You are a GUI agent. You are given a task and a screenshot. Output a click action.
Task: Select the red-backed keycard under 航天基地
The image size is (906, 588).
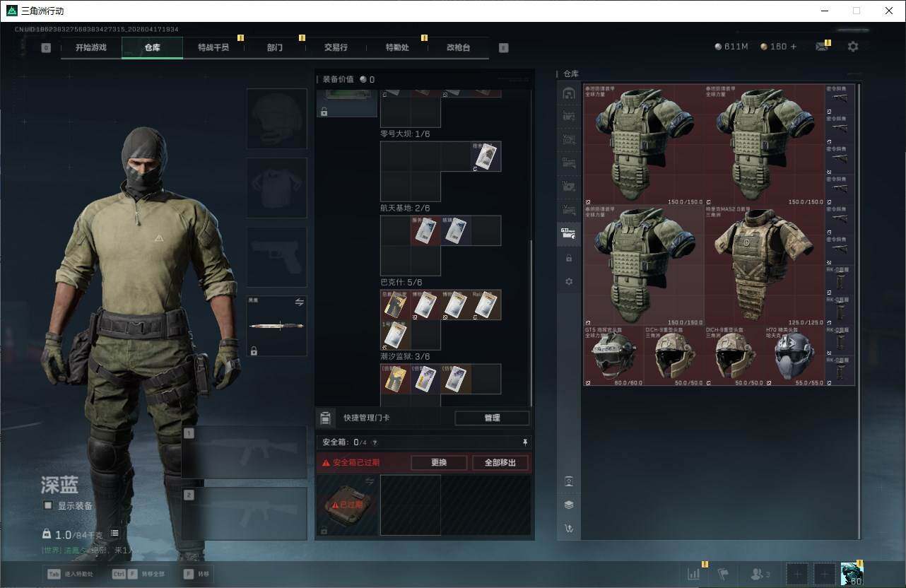click(x=425, y=230)
